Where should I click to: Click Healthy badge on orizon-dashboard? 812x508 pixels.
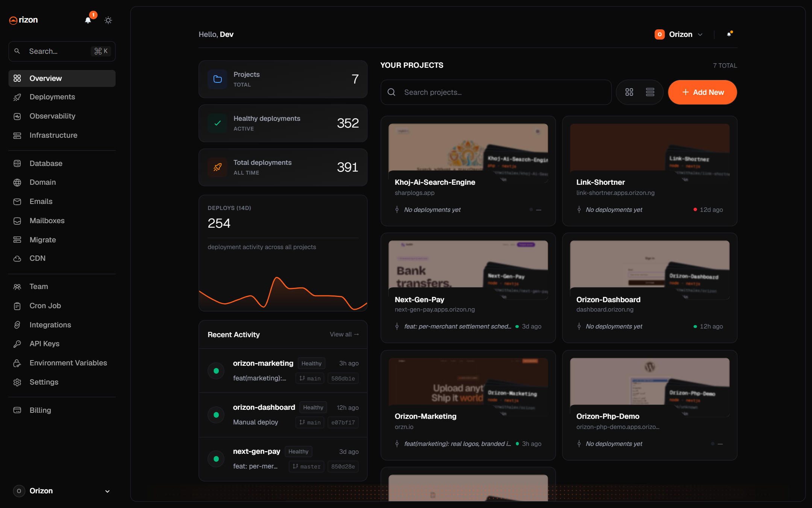pyautogui.click(x=313, y=408)
